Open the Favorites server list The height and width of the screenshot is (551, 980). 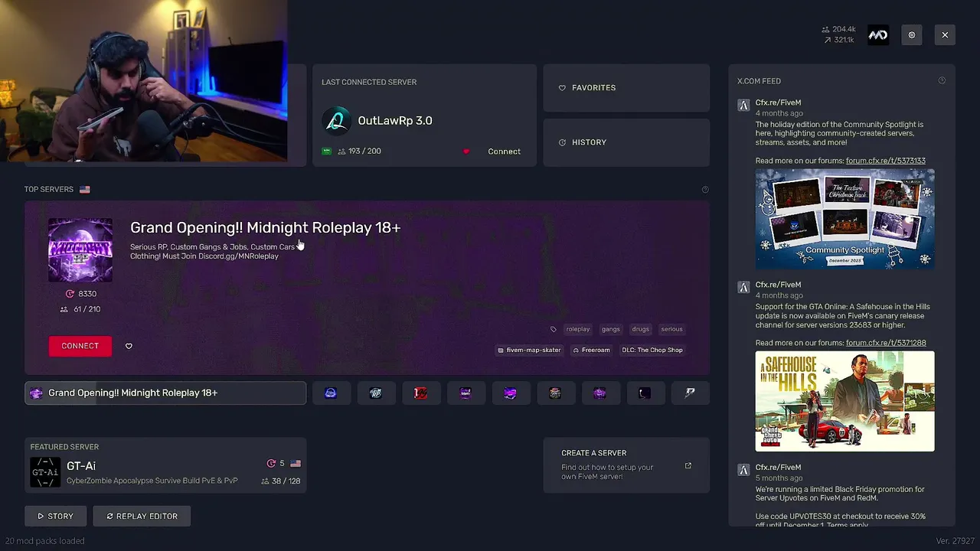tap(626, 88)
